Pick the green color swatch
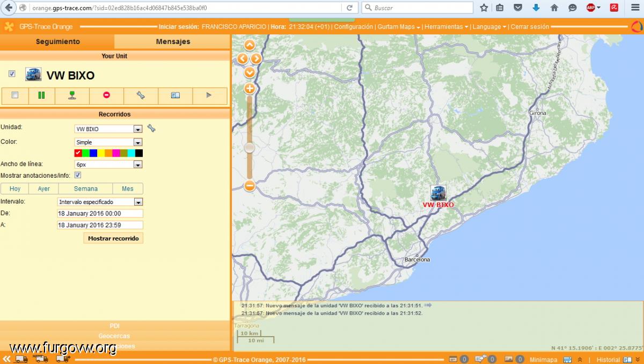The image size is (644, 364). tap(85, 153)
